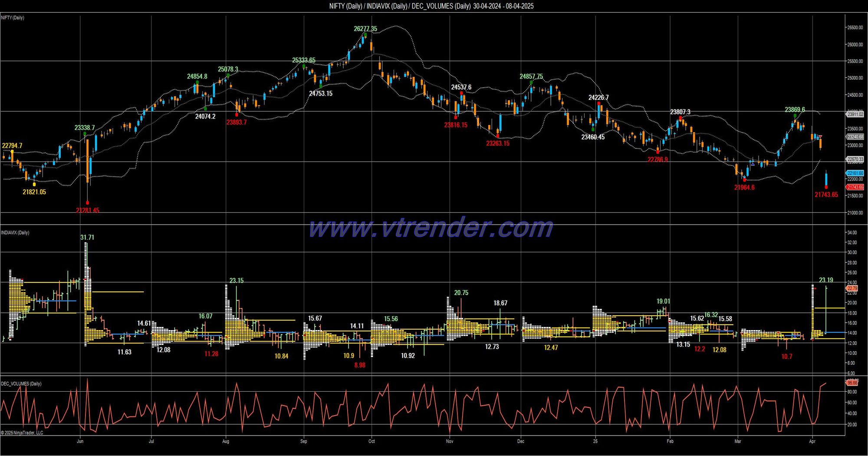Click the green dot under the 23869.6 peak
The height and width of the screenshot is (456, 868).
tap(795, 116)
